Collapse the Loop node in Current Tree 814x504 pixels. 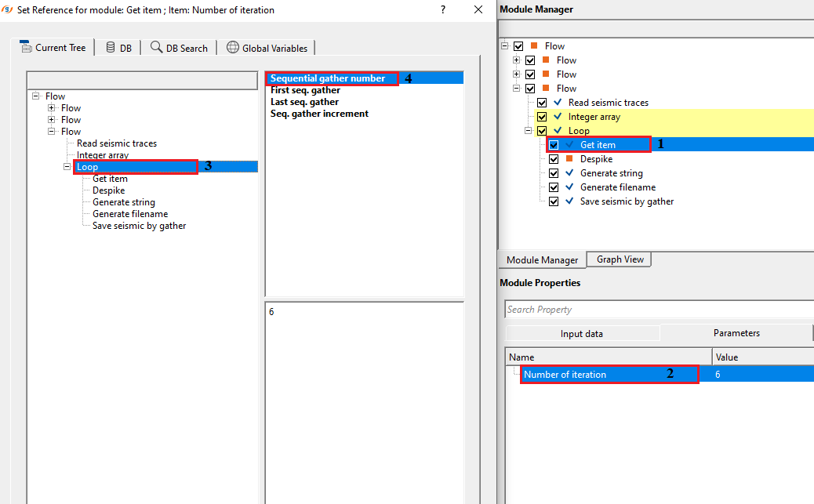[x=67, y=167]
